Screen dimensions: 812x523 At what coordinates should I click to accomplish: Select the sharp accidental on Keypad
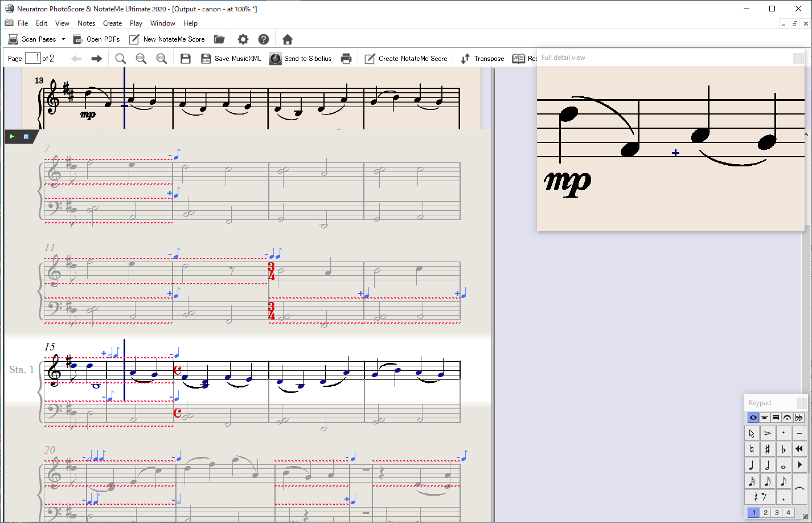tap(767, 449)
